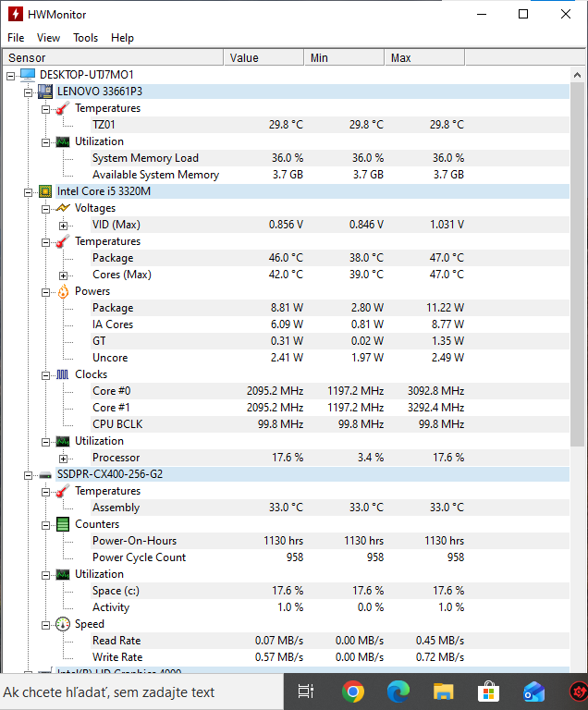The width and height of the screenshot is (588, 710).
Task: Click the thermometer icon for CPU Temperatures
Action: click(63, 241)
